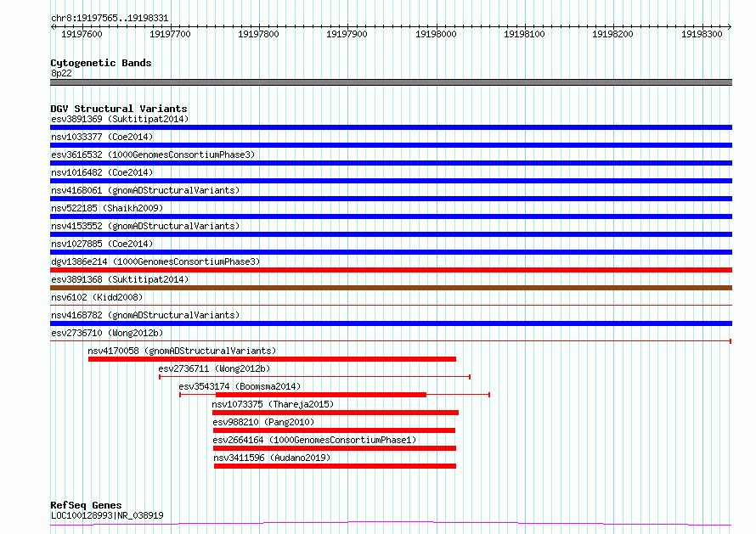Open variant label nsv1027885 (Coe2014)
This screenshot has width=756, height=534.
click(102, 244)
